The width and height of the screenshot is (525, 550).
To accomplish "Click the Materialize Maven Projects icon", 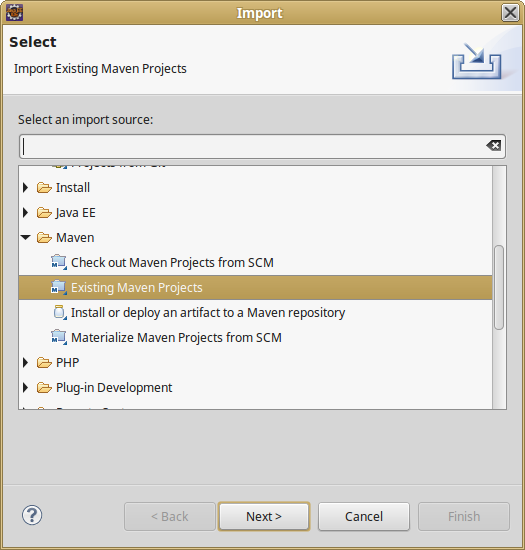I will [x=59, y=337].
